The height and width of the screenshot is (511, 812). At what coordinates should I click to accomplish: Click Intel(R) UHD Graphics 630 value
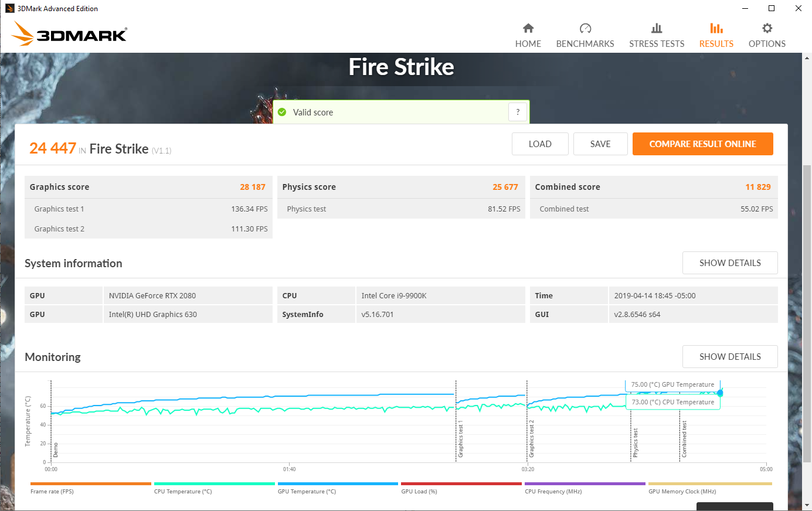(153, 315)
